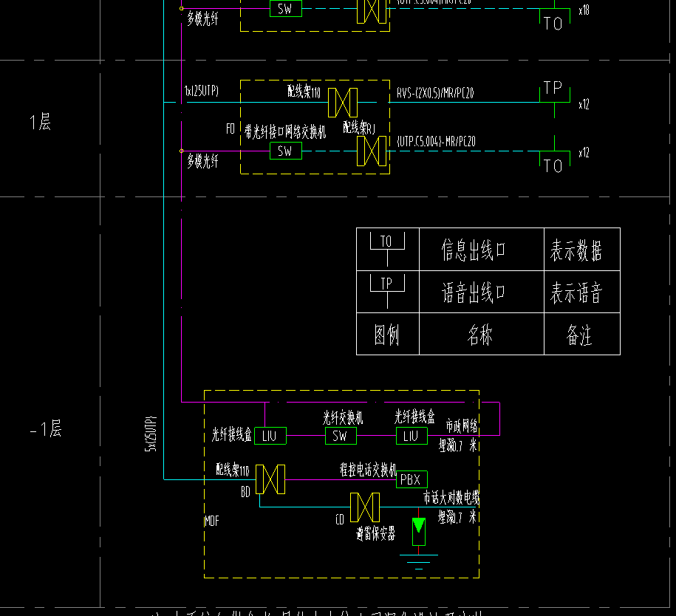Select the LIU box near 市政网络
Image resolution: width=676 pixels, height=616 pixels.
(x=412, y=436)
